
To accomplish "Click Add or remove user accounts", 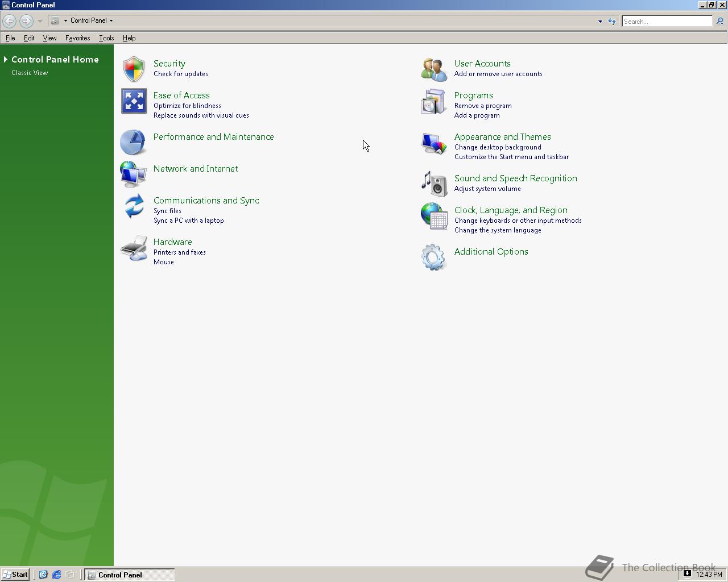I will (498, 74).
